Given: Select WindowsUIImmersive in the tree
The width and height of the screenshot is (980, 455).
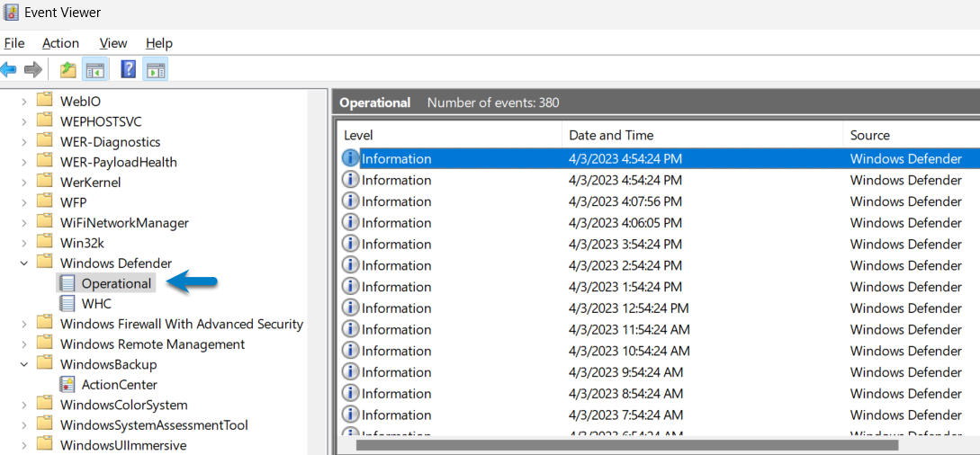Looking at the screenshot, I should (123, 446).
